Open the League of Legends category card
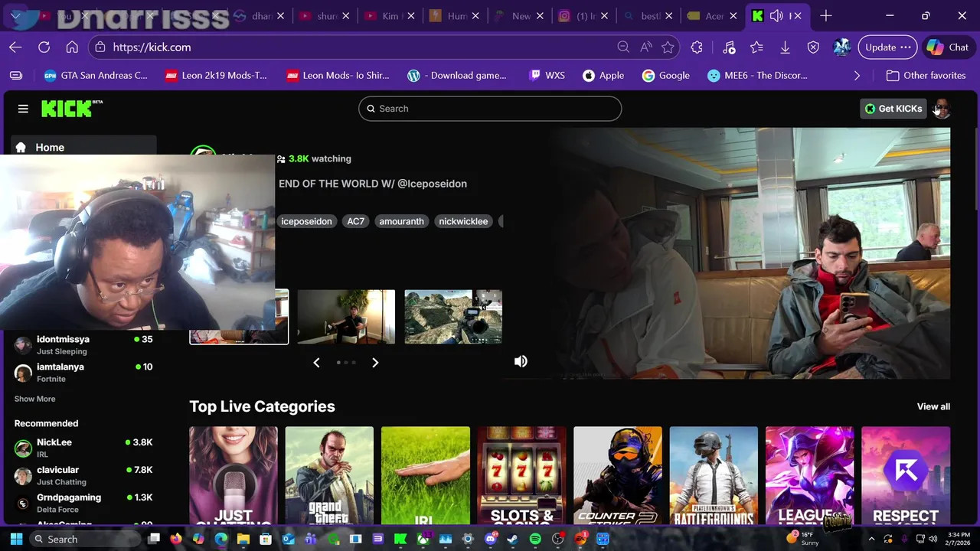The height and width of the screenshot is (551, 980). [809, 475]
